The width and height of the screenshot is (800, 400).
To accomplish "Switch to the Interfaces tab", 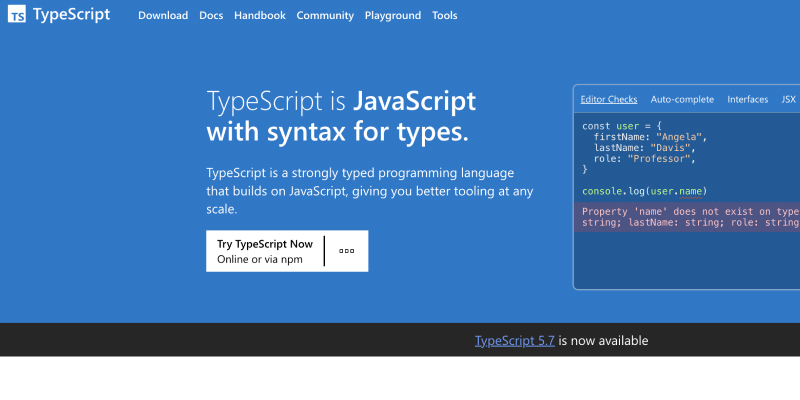I will tap(747, 99).
